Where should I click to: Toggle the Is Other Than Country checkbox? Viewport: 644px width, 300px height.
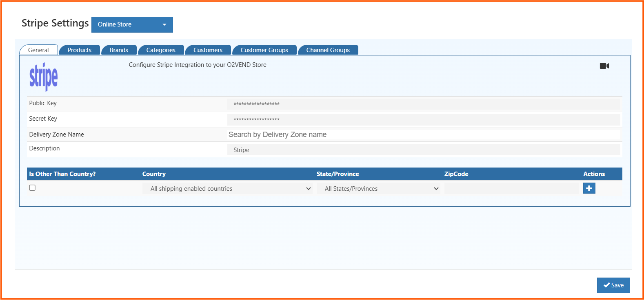(x=32, y=188)
